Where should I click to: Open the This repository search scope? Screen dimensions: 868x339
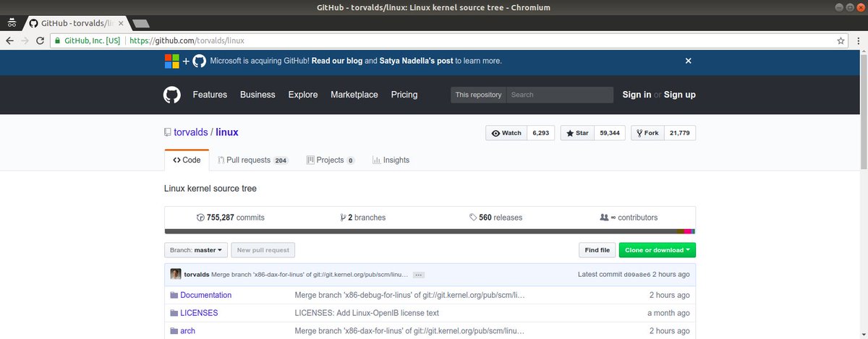[478, 95]
